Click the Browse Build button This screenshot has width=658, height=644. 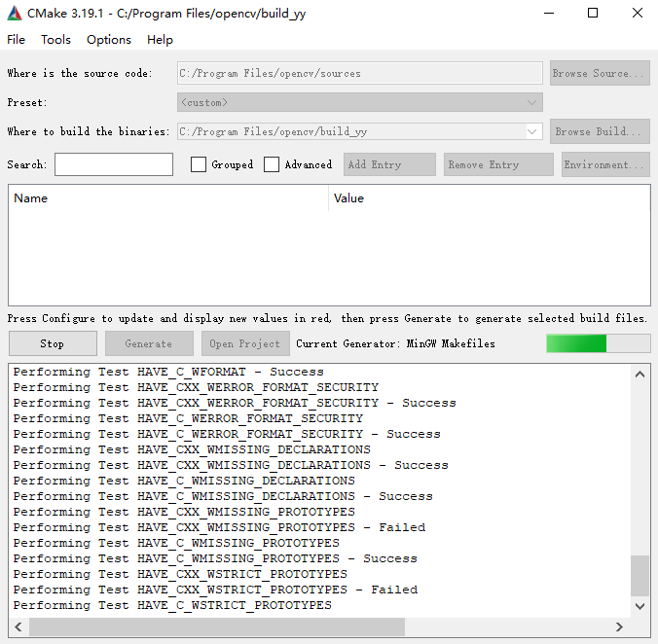click(600, 131)
